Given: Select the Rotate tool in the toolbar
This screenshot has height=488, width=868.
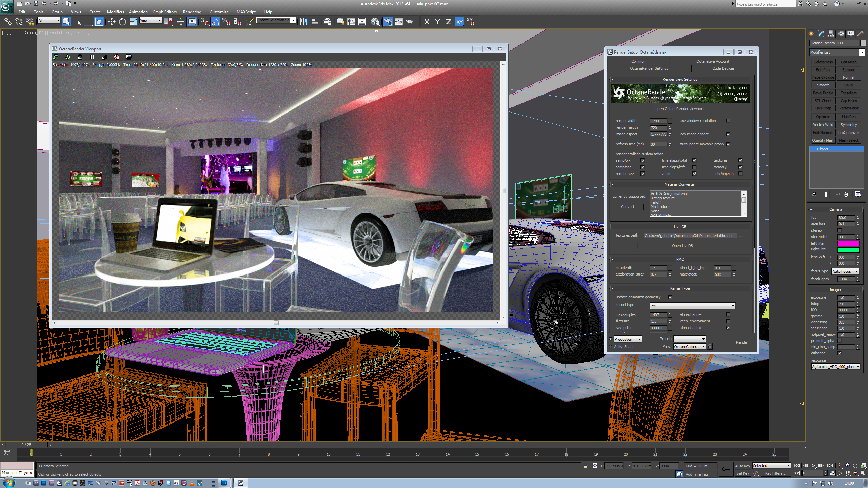Looking at the screenshot, I should [x=122, y=22].
